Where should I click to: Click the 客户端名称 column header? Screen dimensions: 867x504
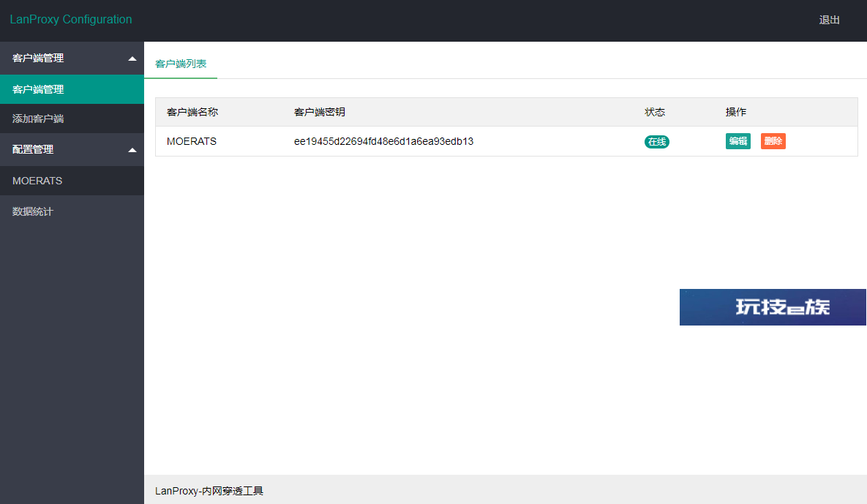coord(192,112)
